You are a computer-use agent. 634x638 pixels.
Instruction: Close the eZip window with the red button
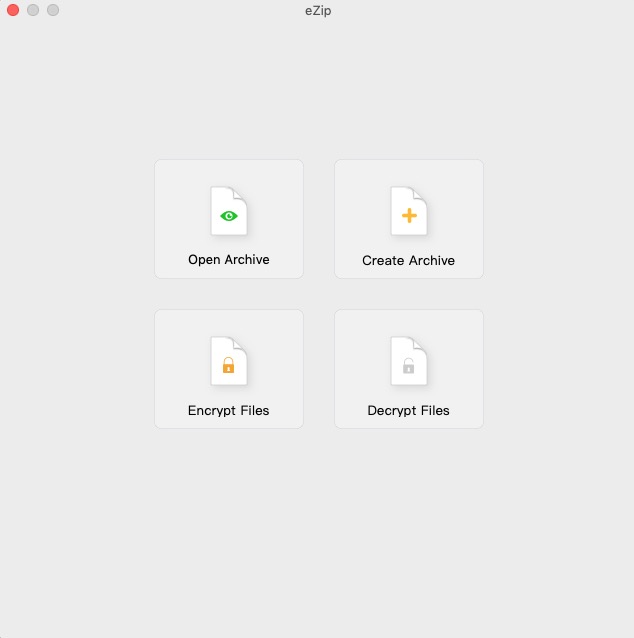[13, 10]
